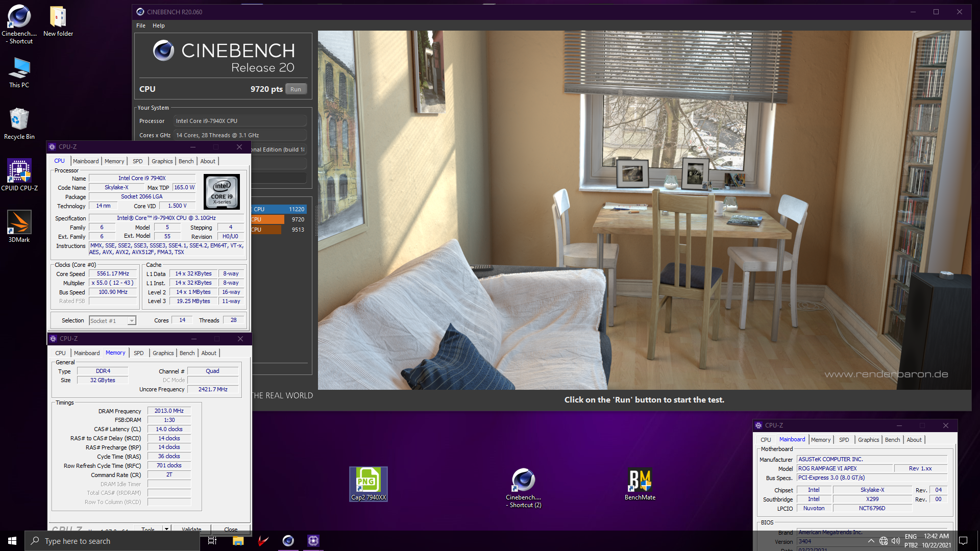Screen dimensions: 980x551
Task: Click the Windows taskbar search box
Action: 112,541
